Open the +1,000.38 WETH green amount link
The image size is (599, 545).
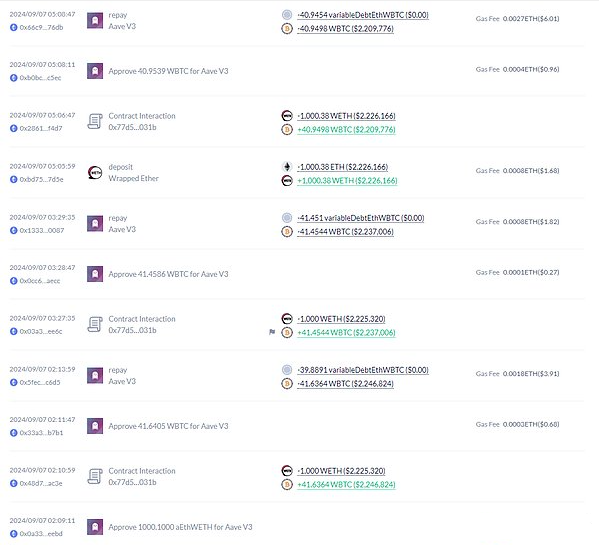[x=347, y=181]
